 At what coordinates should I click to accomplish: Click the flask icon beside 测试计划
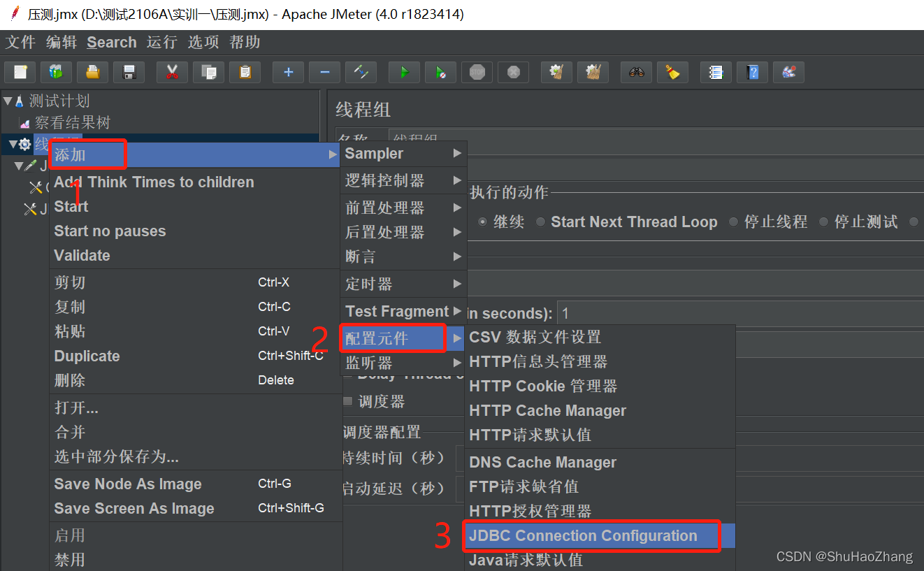click(x=20, y=101)
